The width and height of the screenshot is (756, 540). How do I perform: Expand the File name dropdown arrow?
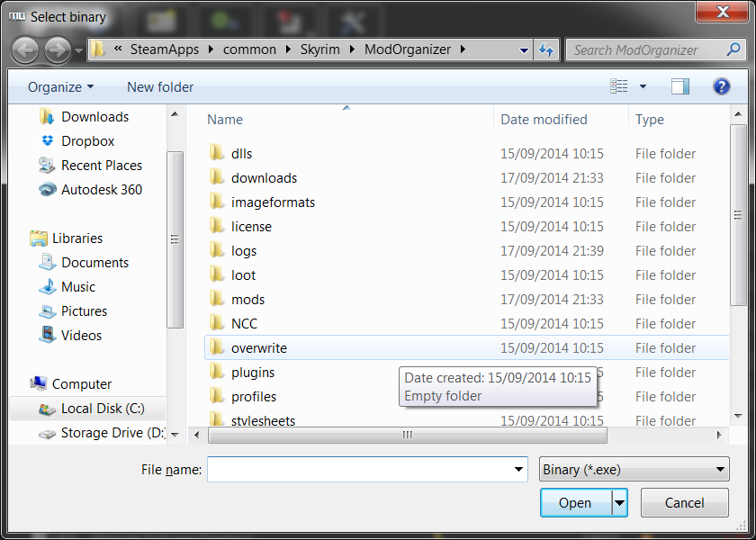click(x=518, y=469)
